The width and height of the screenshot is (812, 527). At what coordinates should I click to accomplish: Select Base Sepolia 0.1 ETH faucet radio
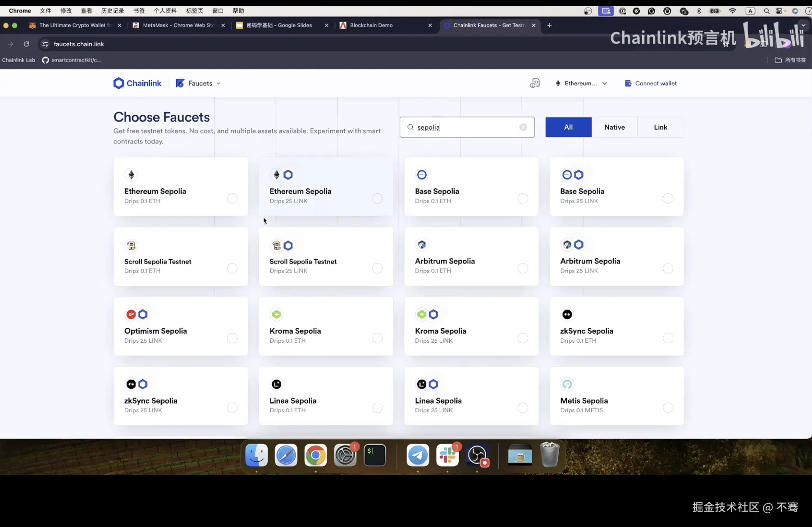tap(523, 199)
